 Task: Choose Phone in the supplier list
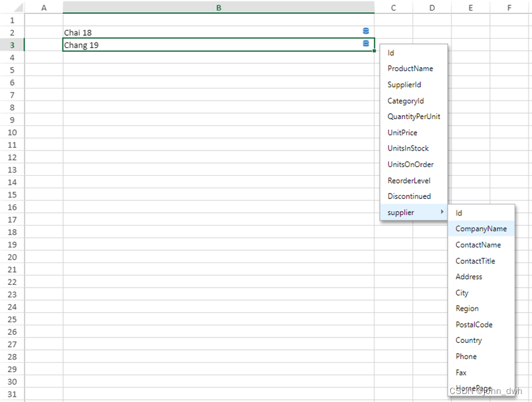coord(465,356)
